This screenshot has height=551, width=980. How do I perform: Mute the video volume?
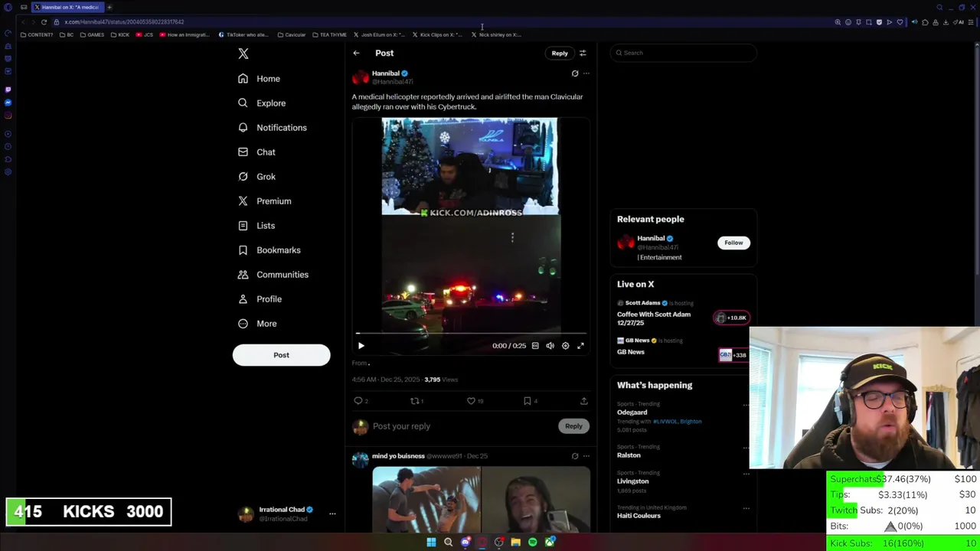[550, 346]
